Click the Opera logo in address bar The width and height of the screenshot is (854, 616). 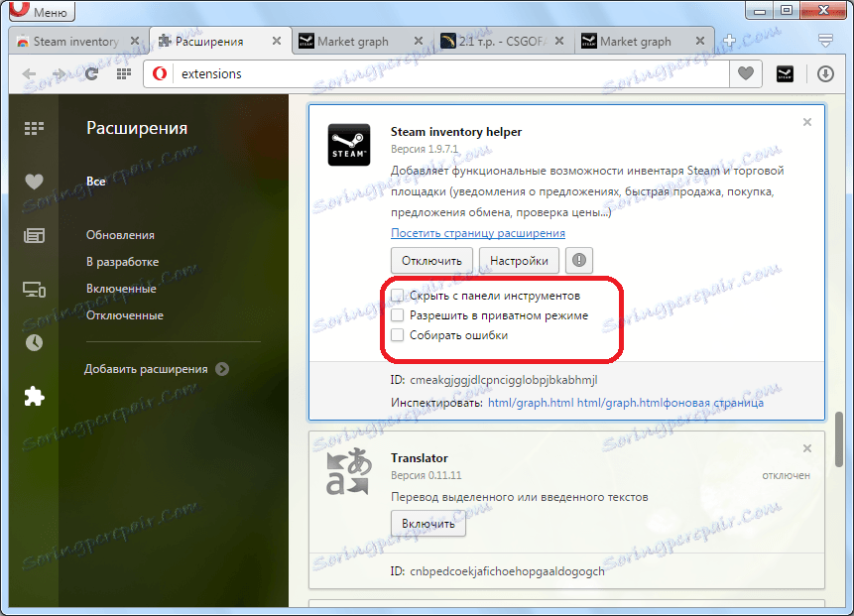159,73
